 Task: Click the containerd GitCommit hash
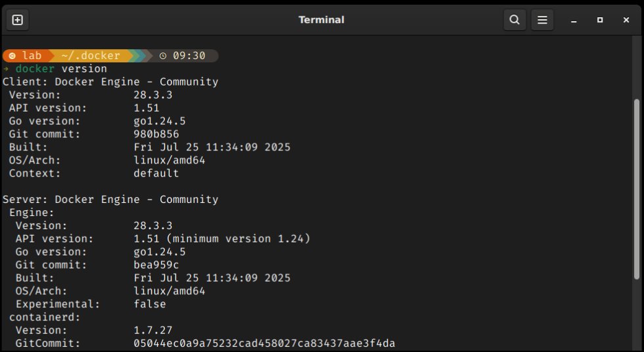pos(264,343)
